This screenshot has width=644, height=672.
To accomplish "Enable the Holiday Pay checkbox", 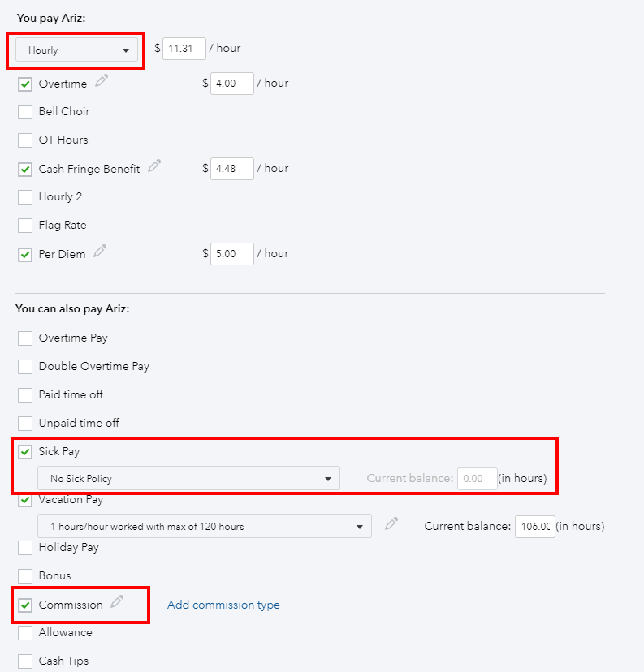I will pyautogui.click(x=25, y=547).
